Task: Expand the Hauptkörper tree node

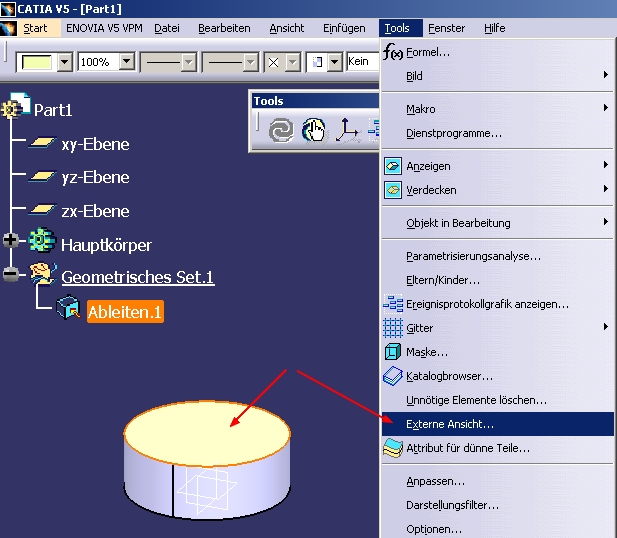Action: 11,240
